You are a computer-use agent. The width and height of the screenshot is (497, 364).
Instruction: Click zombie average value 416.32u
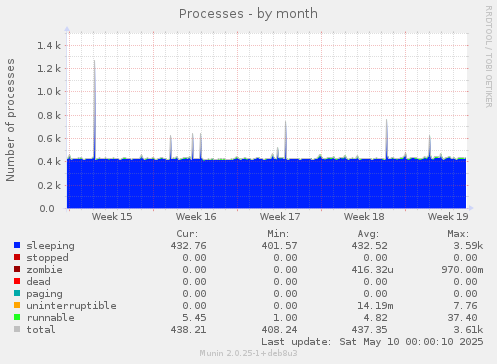click(x=372, y=270)
